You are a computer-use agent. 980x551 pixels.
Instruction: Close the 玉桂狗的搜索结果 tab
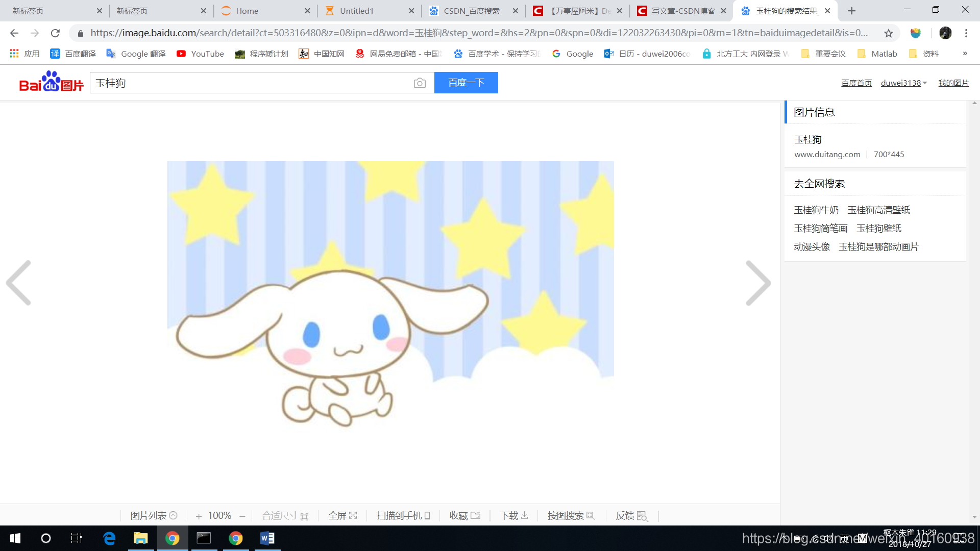(x=827, y=11)
